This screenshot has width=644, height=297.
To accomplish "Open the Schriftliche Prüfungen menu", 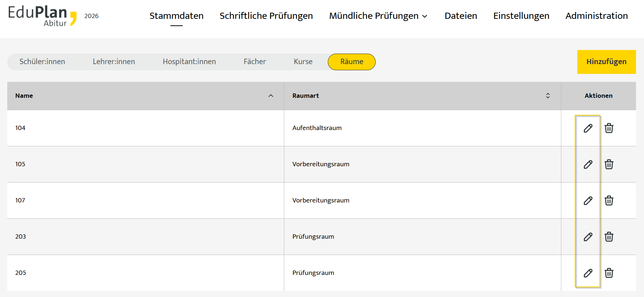I will click(266, 16).
